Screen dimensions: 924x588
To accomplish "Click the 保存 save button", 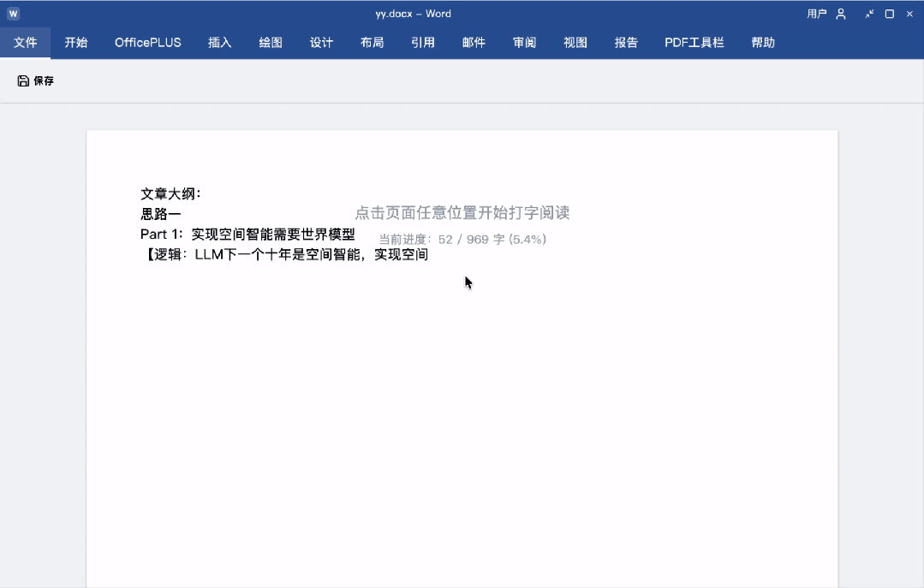I will tap(36, 80).
